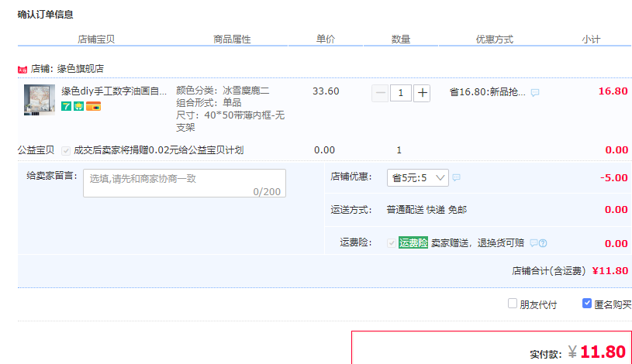Click the quantity input field showing 1
This screenshot has width=632, height=364.
point(401,93)
